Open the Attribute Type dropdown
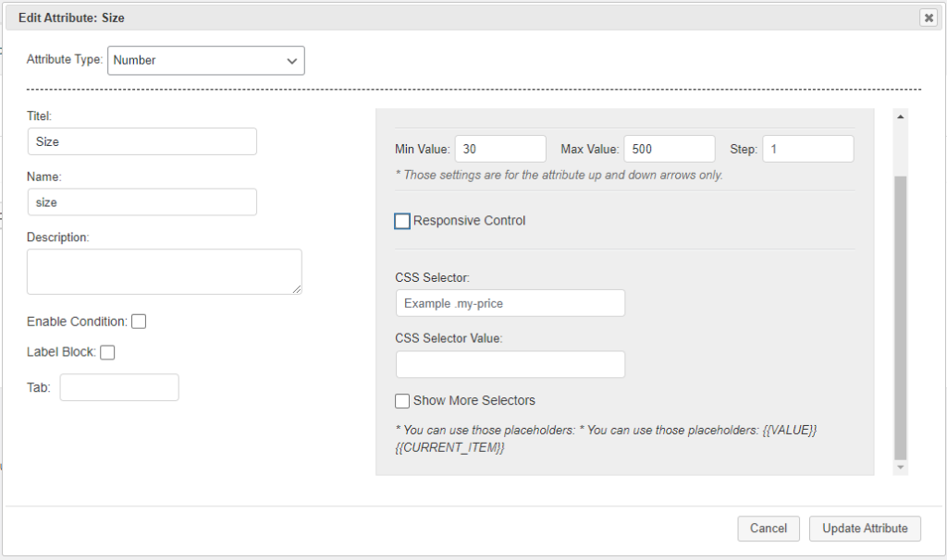Screen dimensions: 947x560 pyautogui.click(x=206, y=60)
